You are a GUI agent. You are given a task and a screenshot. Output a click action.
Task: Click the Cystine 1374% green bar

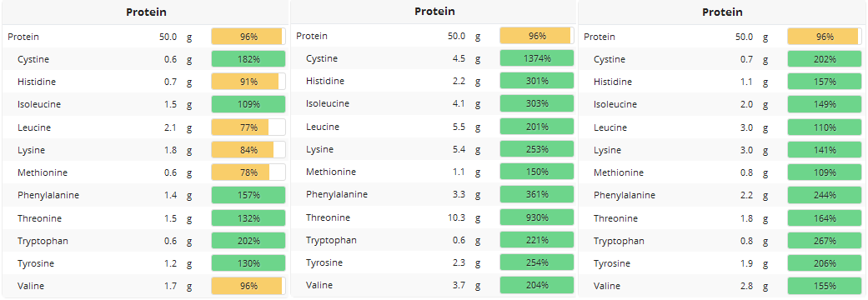point(537,58)
